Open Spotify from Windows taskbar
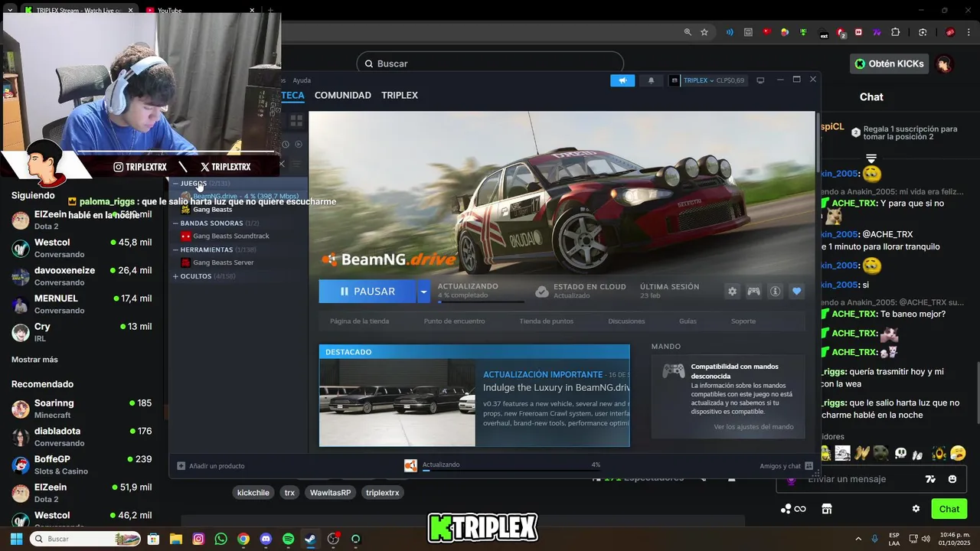The image size is (980, 551). tap(288, 539)
